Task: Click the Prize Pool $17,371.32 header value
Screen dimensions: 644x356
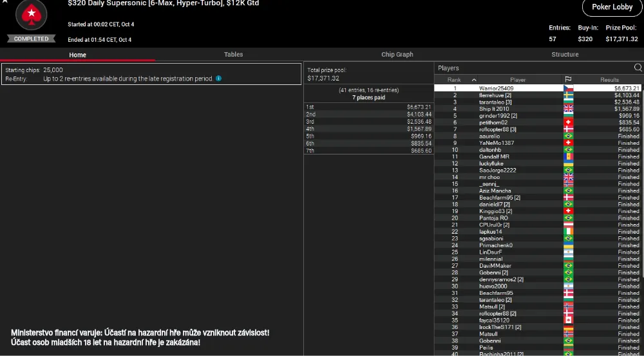Action: (x=621, y=39)
